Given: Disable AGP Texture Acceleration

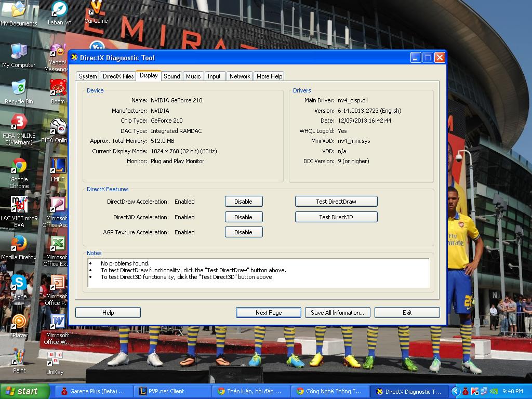Looking at the screenshot, I should pyautogui.click(x=244, y=232).
